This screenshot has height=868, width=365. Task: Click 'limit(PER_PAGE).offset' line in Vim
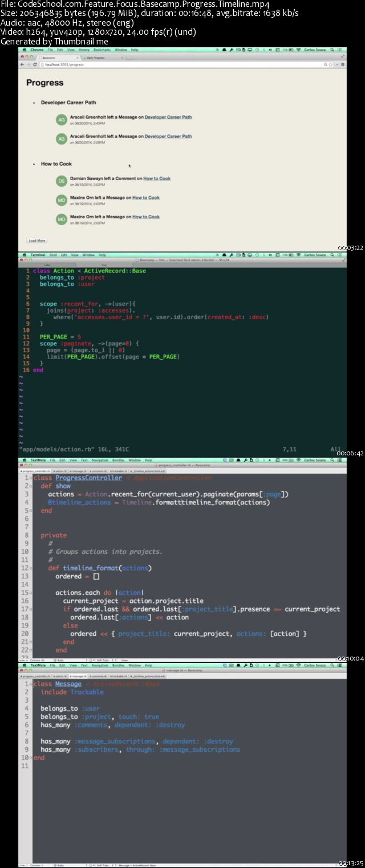click(x=113, y=357)
